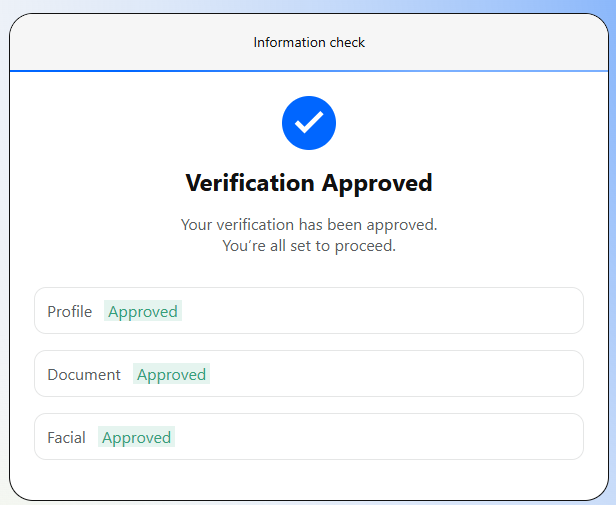
Task: Click the "Verification Approved" heading
Action: pos(309,183)
